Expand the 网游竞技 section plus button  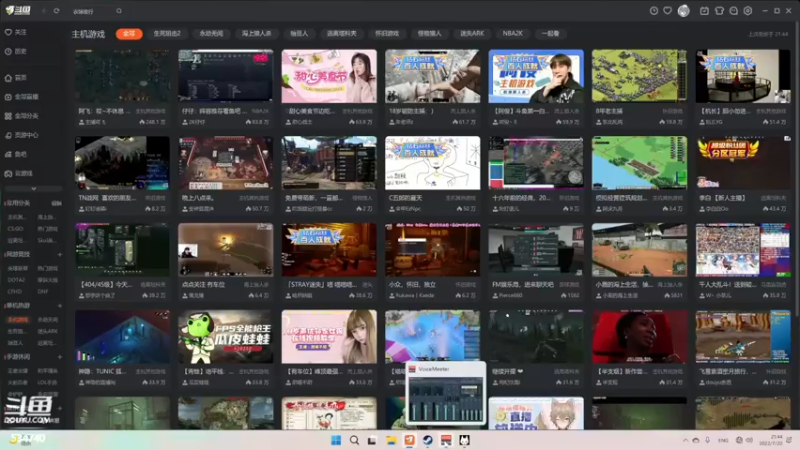click(x=59, y=254)
